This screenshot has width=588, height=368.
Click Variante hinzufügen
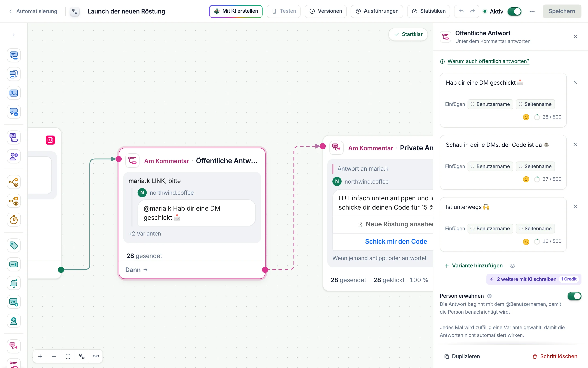tap(473, 266)
